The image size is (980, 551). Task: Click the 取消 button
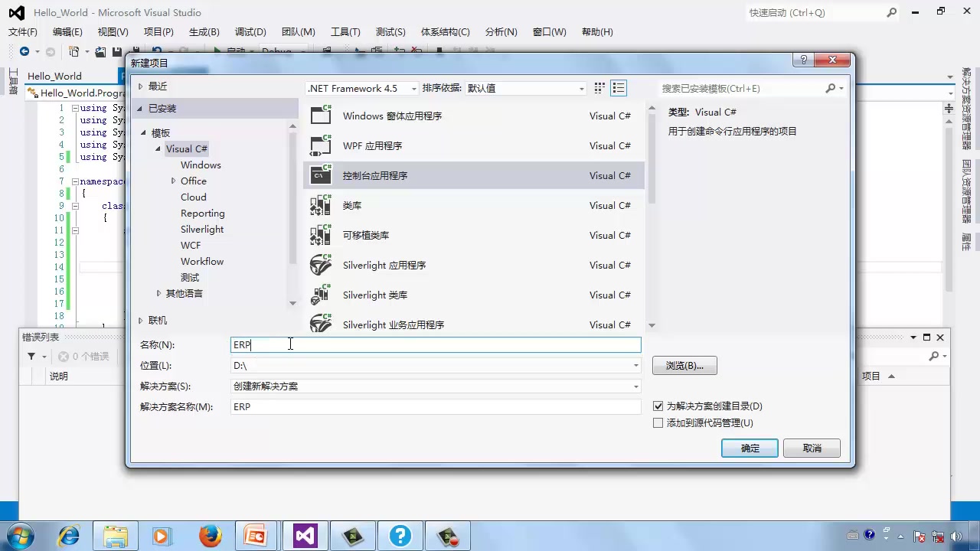click(x=812, y=448)
